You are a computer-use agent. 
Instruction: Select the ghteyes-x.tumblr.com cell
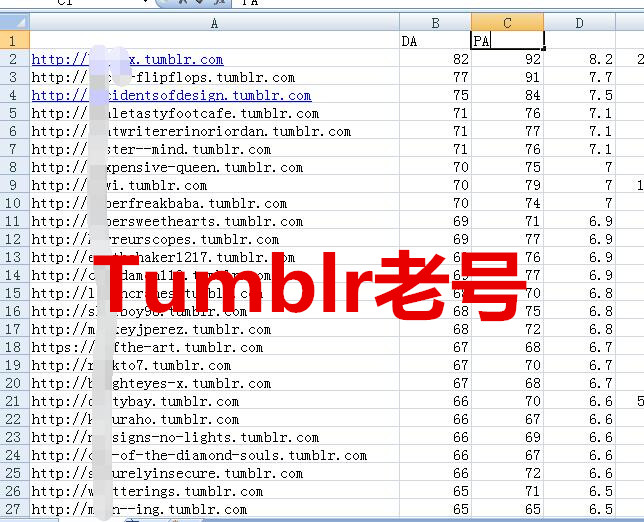pyautogui.click(x=214, y=383)
